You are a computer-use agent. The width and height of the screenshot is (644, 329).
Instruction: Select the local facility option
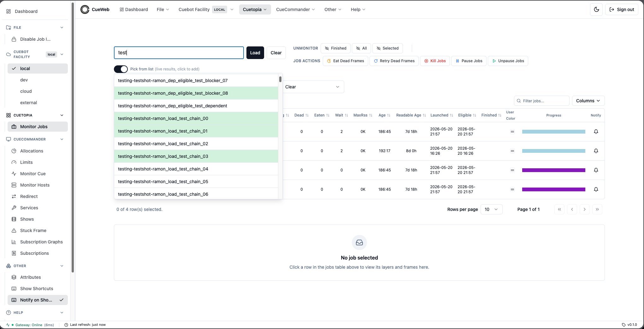click(x=38, y=69)
